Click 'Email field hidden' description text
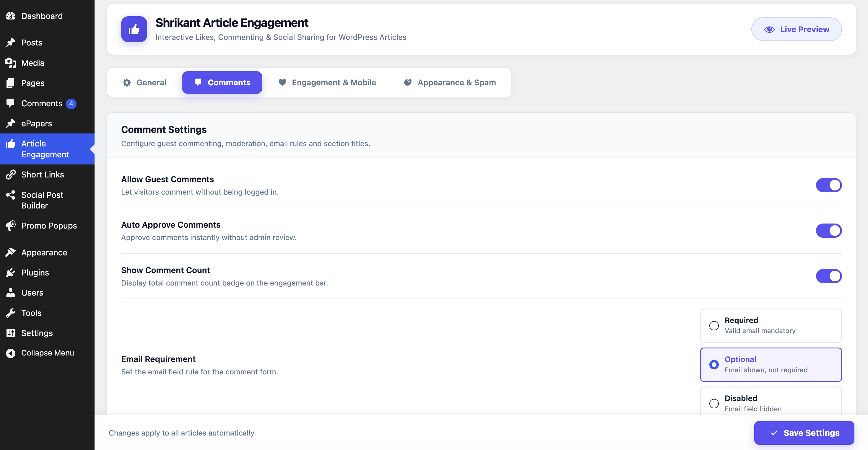The height and width of the screenshot is (450, 868). coord(753,409)
